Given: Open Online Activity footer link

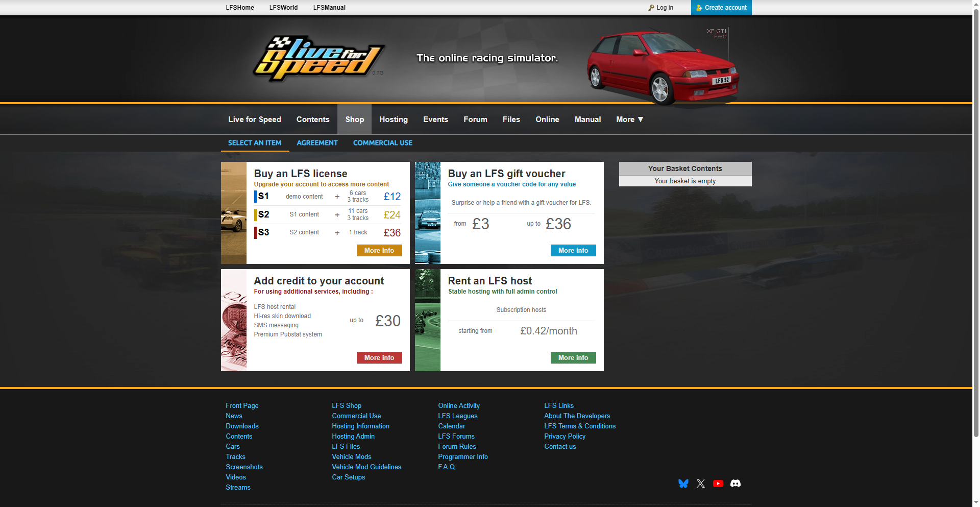Looking at the screenshot, I should click(459, 406).
